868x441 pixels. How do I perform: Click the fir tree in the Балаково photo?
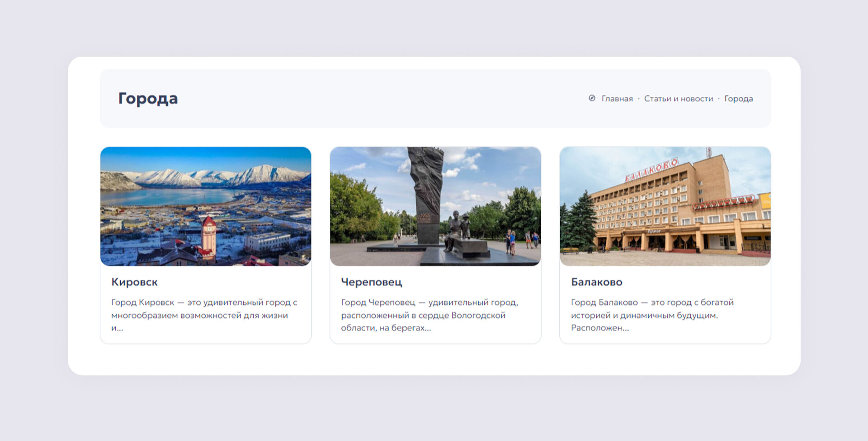580,222
